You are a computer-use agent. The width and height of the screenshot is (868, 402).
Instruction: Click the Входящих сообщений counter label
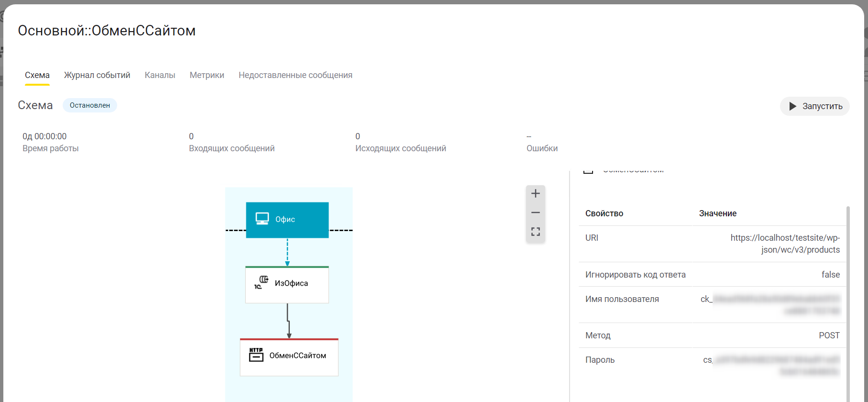[x=231, y=148]
